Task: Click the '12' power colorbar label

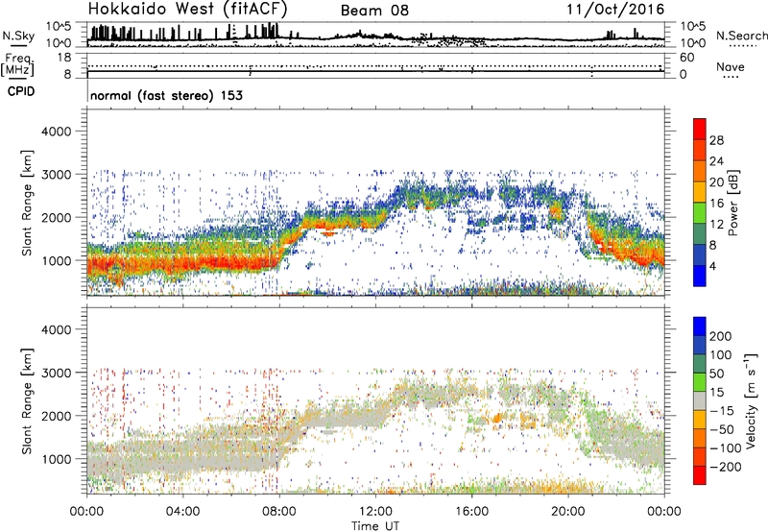Action: pos(716,225)
